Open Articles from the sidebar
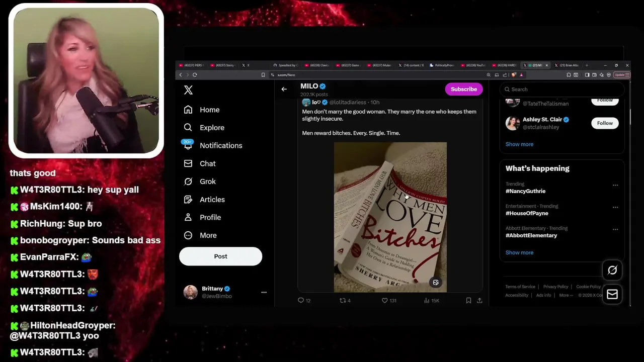644x362 pixels. [x=204, y=200]
